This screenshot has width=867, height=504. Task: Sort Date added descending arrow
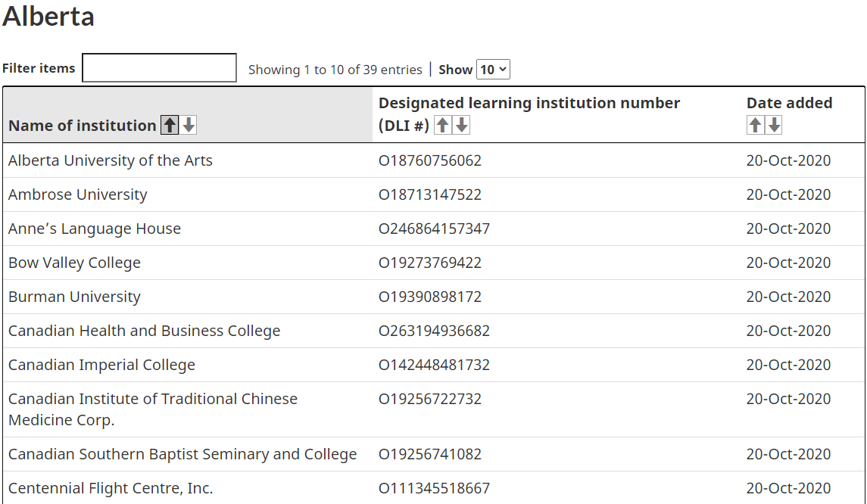point(774,126)
